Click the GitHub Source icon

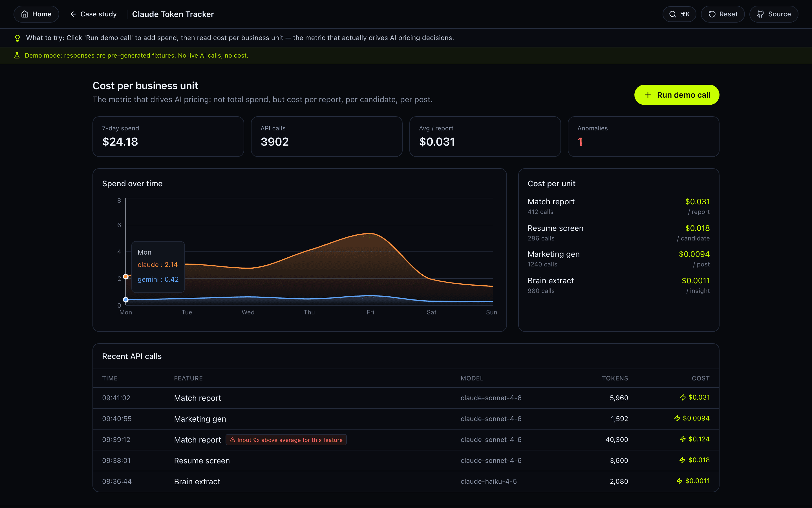pyautogui.click(x=760, y=14)
